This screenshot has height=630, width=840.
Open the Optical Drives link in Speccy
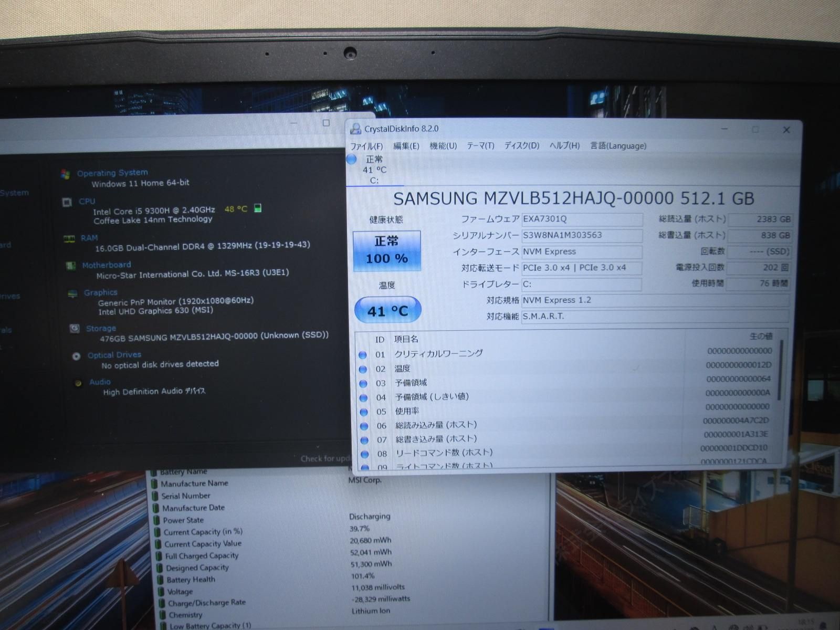[114, 355]
